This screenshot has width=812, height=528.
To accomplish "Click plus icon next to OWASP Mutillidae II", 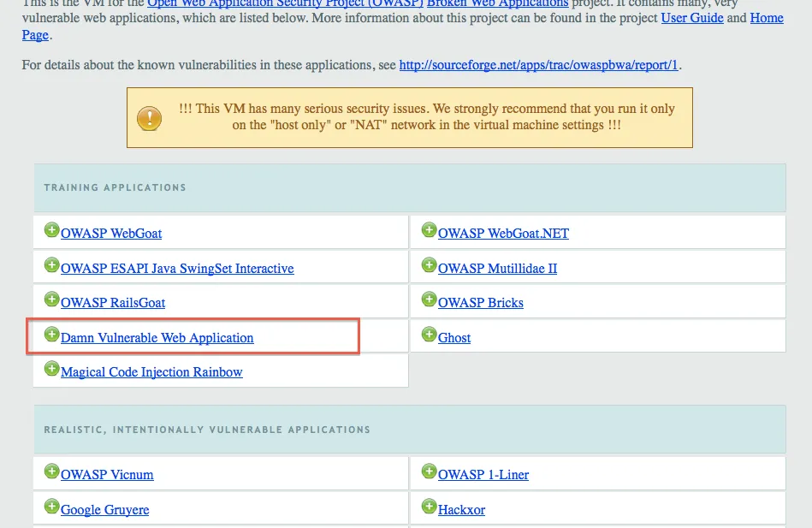I will 429,265.
